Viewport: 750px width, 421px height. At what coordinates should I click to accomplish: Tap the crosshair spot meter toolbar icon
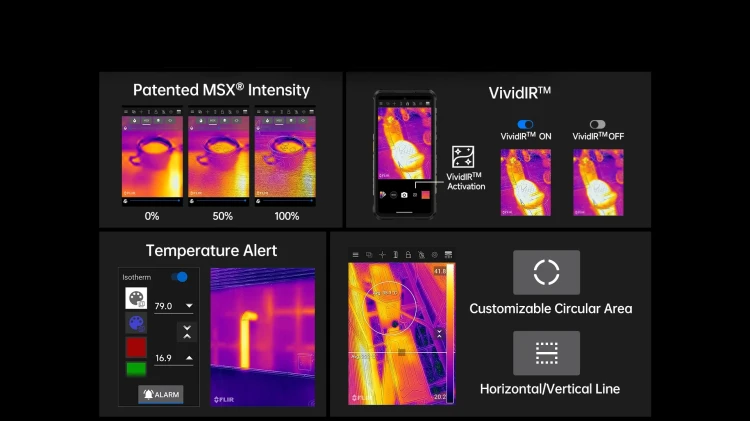tap(382, 255)
